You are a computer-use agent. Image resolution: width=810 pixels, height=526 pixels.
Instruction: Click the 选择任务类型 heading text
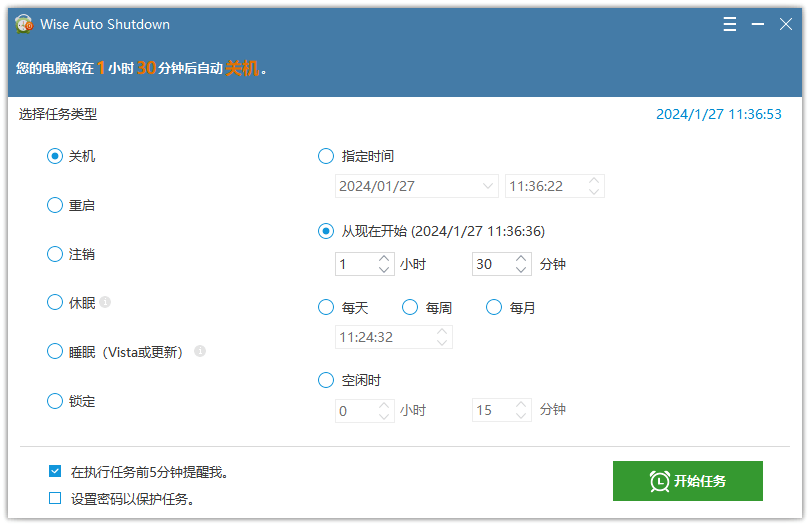tap(58, 114)
